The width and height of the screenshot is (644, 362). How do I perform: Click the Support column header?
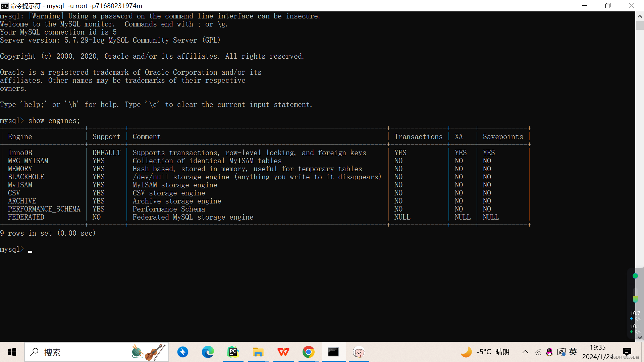(x=106, y=137)
